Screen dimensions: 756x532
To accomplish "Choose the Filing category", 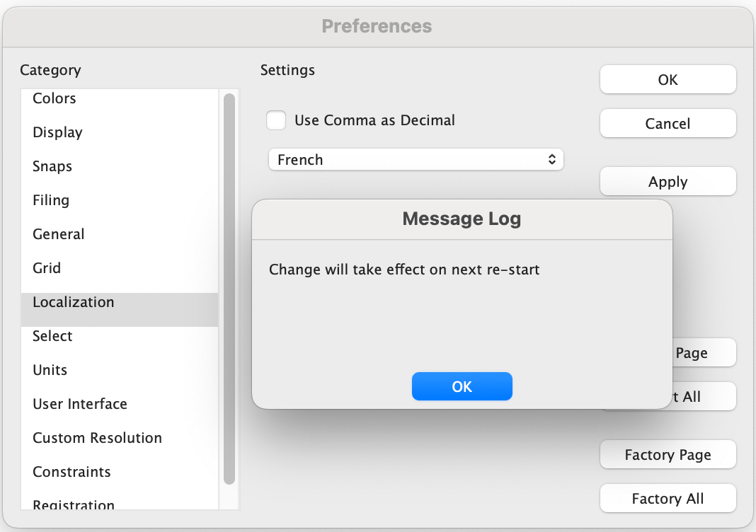I will coord(51,200).
